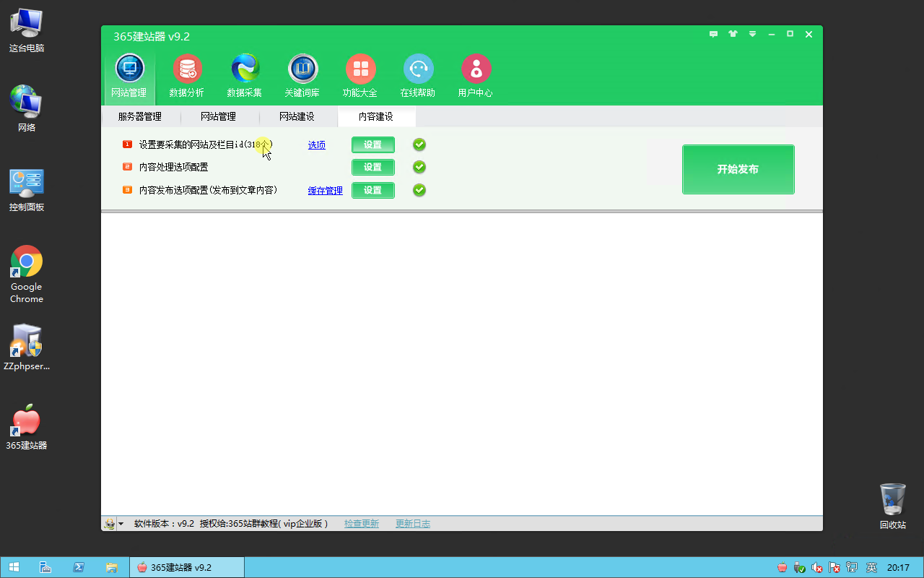Switch to the 网站管理 sub-tab

tap(218, 116)
